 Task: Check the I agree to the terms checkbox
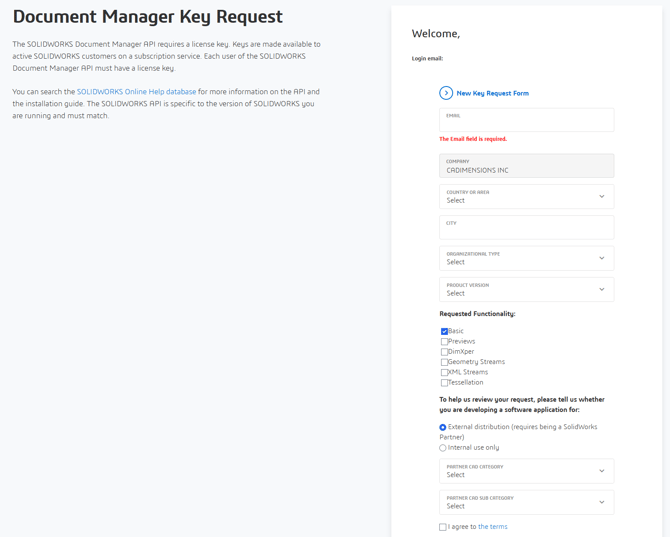(x=443, y=527)
